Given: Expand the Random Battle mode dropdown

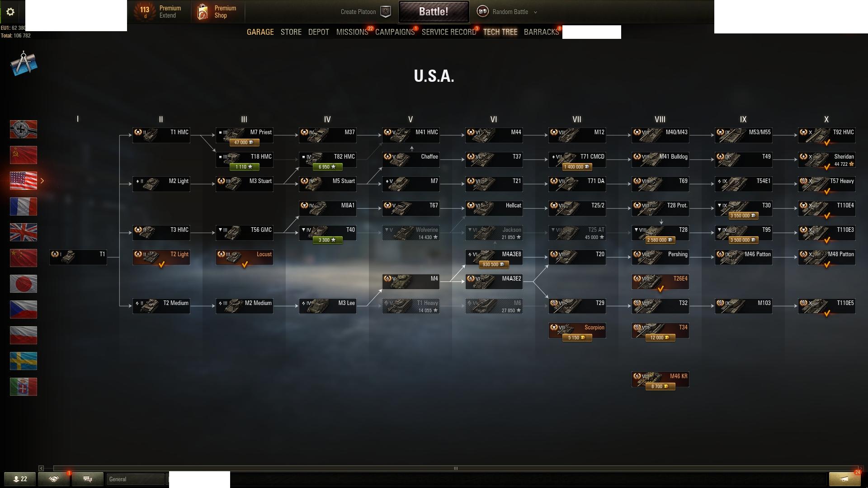Looking at the screenshot, I should (535, 12).
